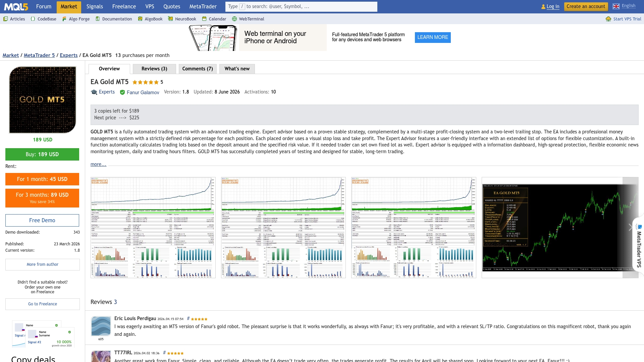Open the MetaTrader menu item

[203, 7]
